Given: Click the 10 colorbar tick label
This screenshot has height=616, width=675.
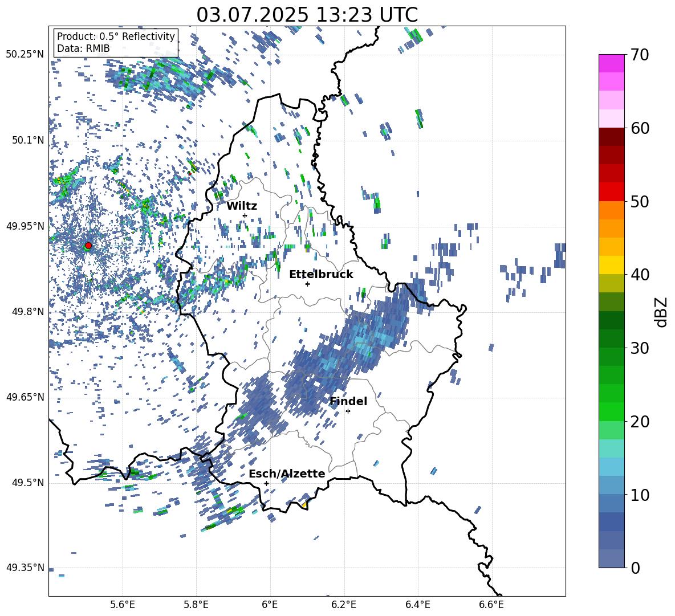Looking at the screenshot, I should click(640, 495).
